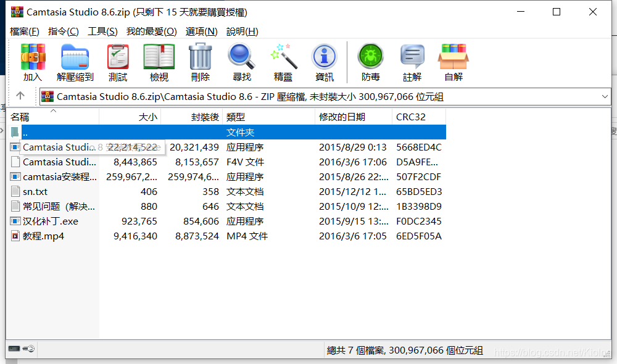
Task: Expand the address path dropdown arrow
Action: [605, 97]
